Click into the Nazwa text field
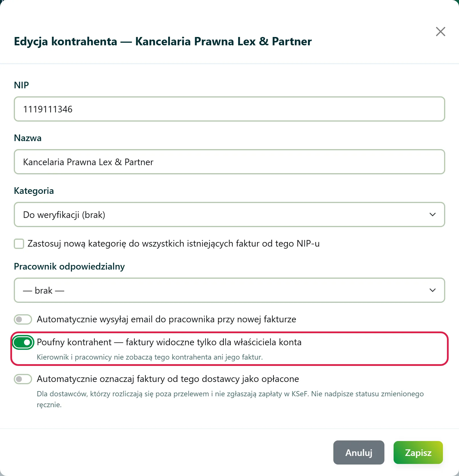This screenshot has width=459, height=476. 229,162
